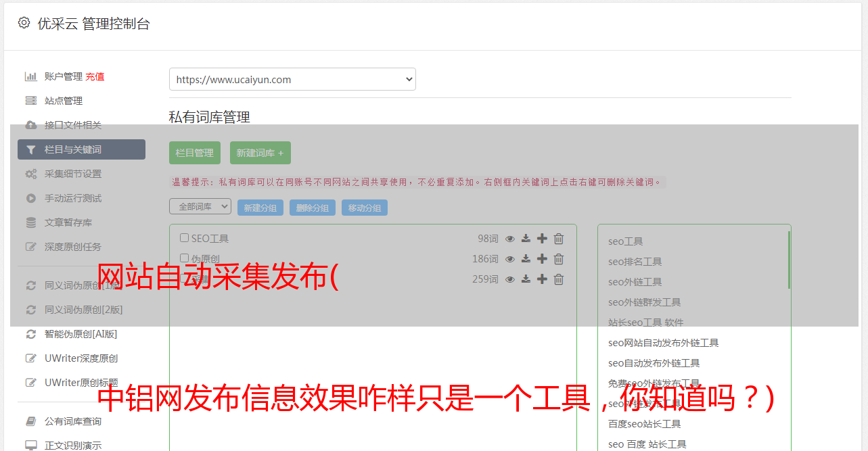View words of 伪原创 library (eye icon)
This screenshot has width=868, height=451.
[510, 259]
